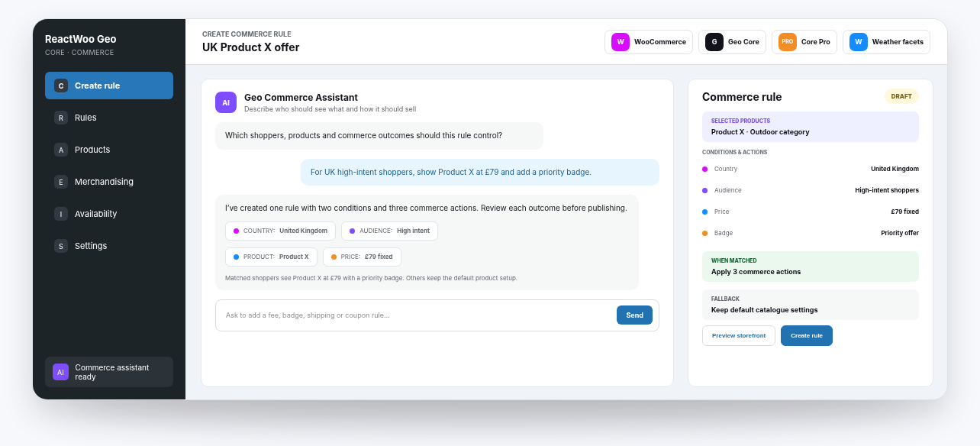Click the Audience: High intent chip

click(389, 231)
